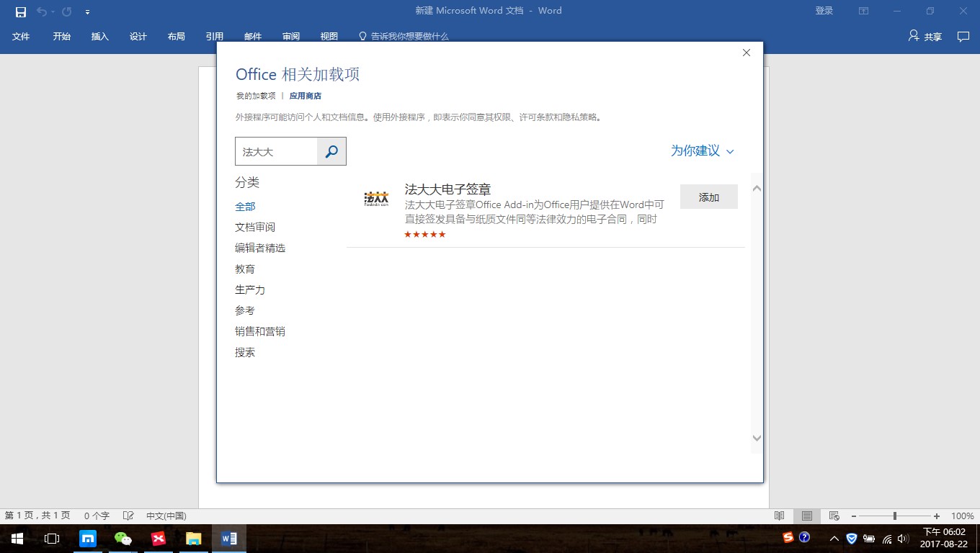
Task: Open the 插入 ribbon tab
Action: (100, 36)
